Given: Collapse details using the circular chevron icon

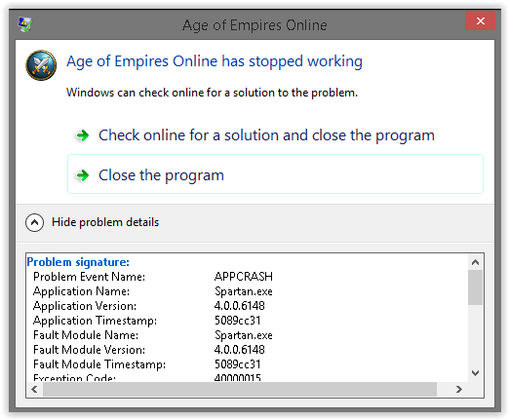Looking at the screenshot, I should 34,222.
